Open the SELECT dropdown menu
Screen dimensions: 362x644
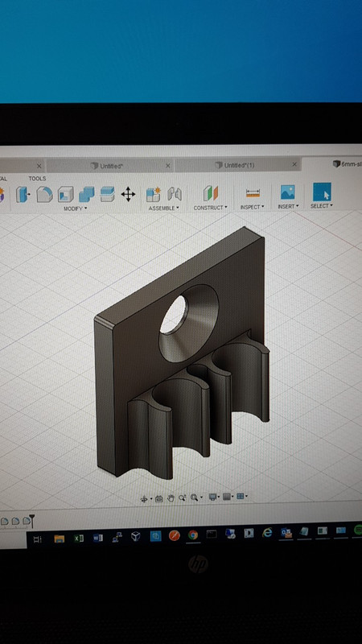[x=321, y=206]
